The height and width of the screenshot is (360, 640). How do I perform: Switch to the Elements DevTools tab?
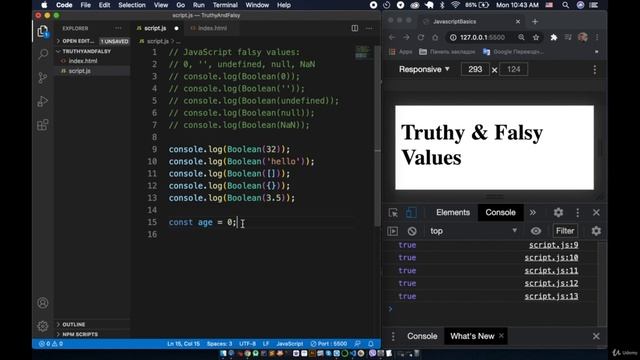[x=453, y=212]
